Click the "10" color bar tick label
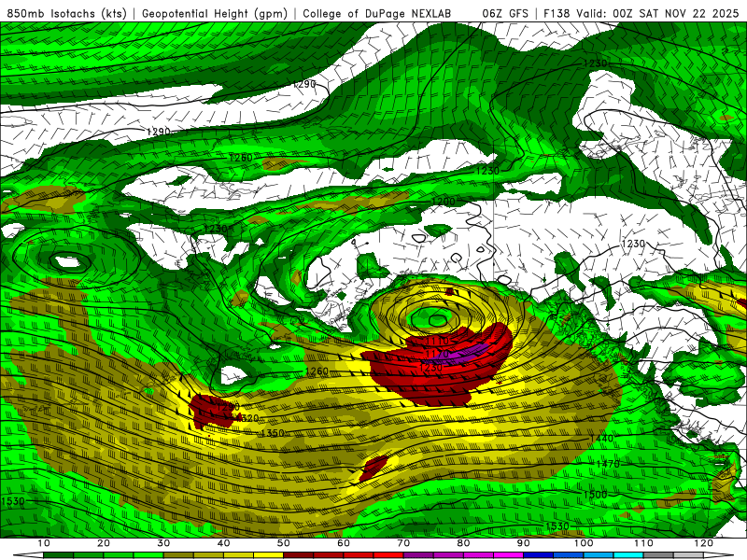 pos(43,543)
